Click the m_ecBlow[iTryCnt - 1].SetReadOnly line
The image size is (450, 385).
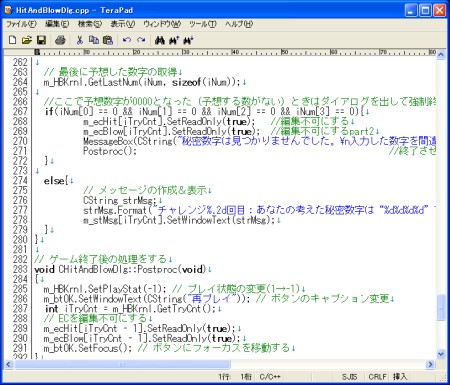point(142,338)
